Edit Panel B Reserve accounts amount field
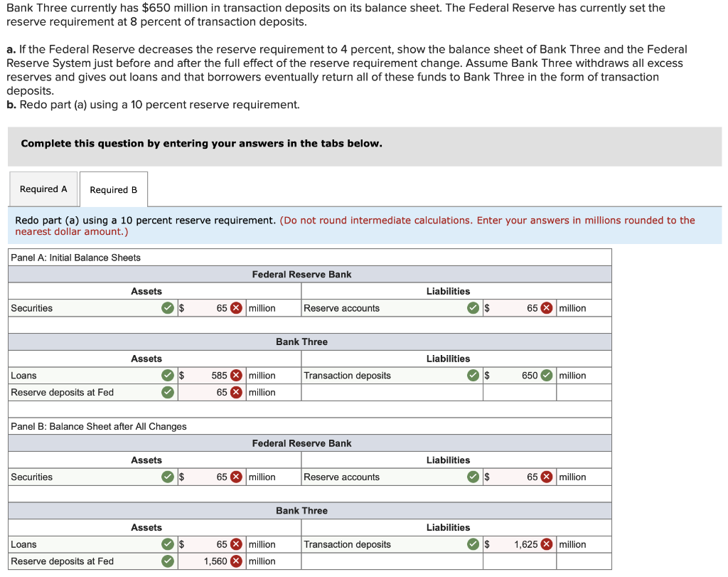 520,477
